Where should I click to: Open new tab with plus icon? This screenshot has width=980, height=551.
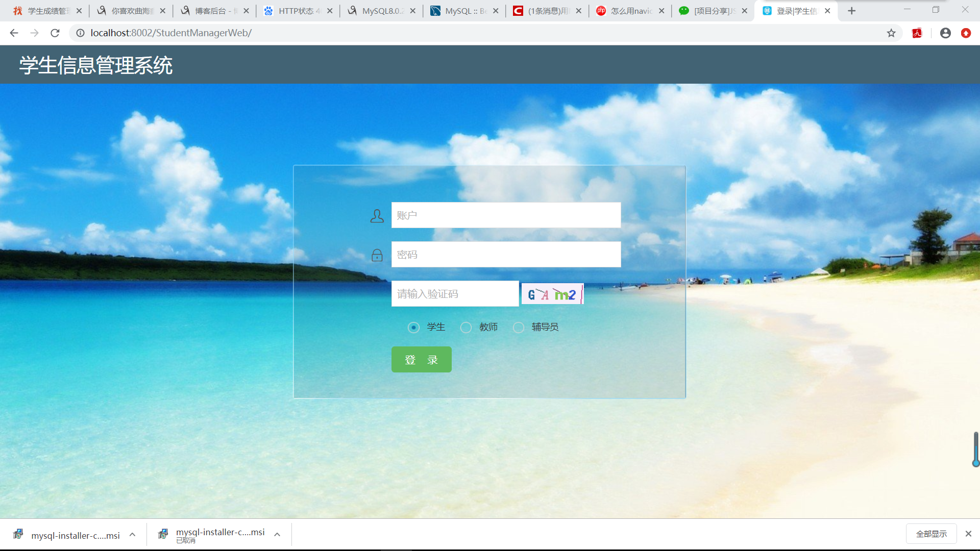(x=851, y=11)
